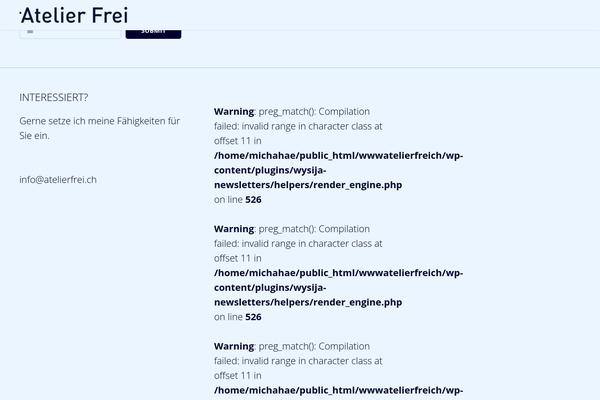Click the second 'offset 11 in' text

(x=238, y=258)
